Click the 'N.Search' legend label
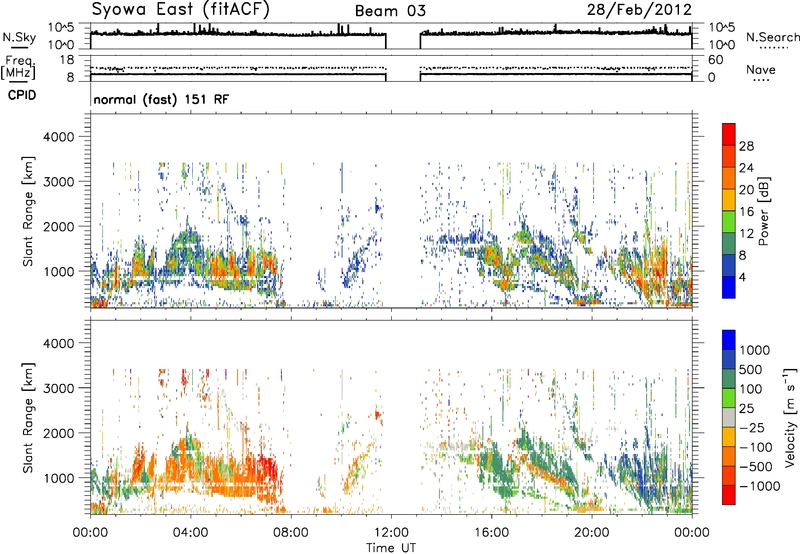This screenshot has height=554, width=800. [x=772, y=37]
